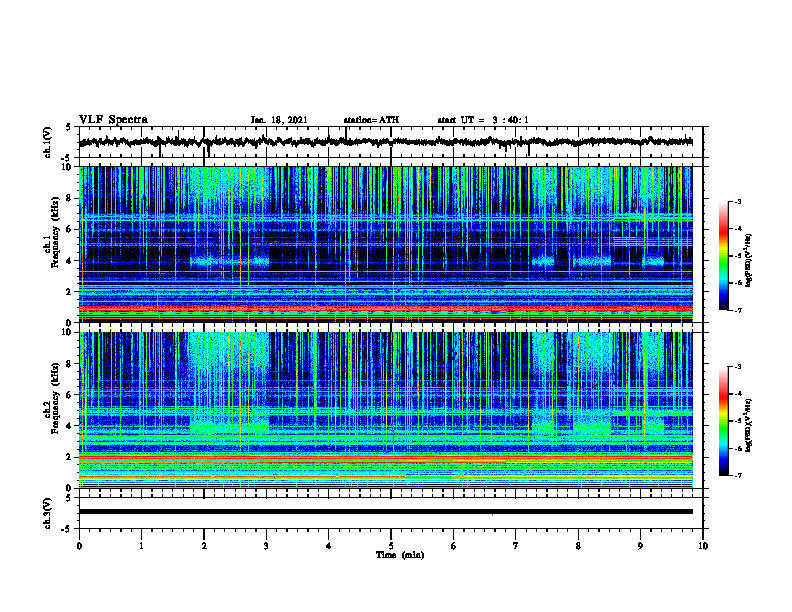The width and height of the screenshot is (792, 612).
Task: Select the "start UT = 3 : 40: 1" text
Action: click(483, 120)
